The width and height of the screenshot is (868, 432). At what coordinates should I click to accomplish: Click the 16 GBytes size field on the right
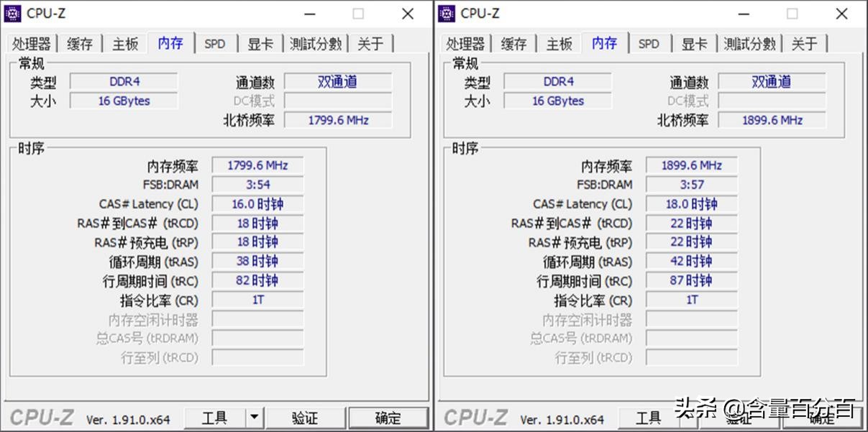(558, 101)
